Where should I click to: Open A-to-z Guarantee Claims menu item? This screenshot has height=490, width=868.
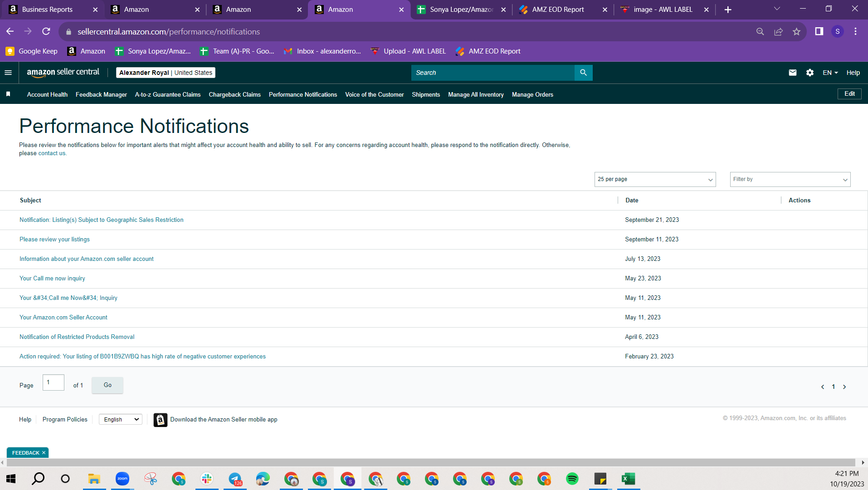[168, 94]
